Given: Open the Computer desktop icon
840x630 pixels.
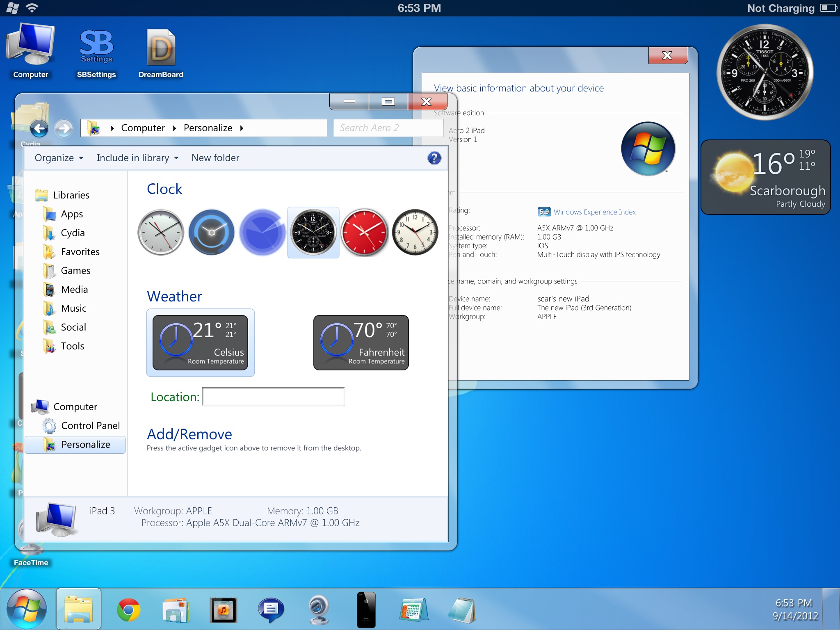Looking at the screenshot, I should point(31,51).
